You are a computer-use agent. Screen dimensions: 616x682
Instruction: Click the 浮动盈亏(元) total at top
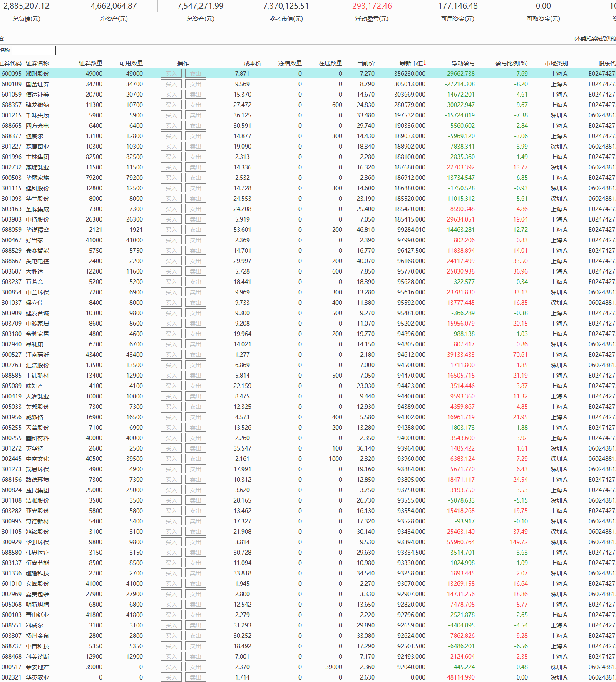coord(372,6)
